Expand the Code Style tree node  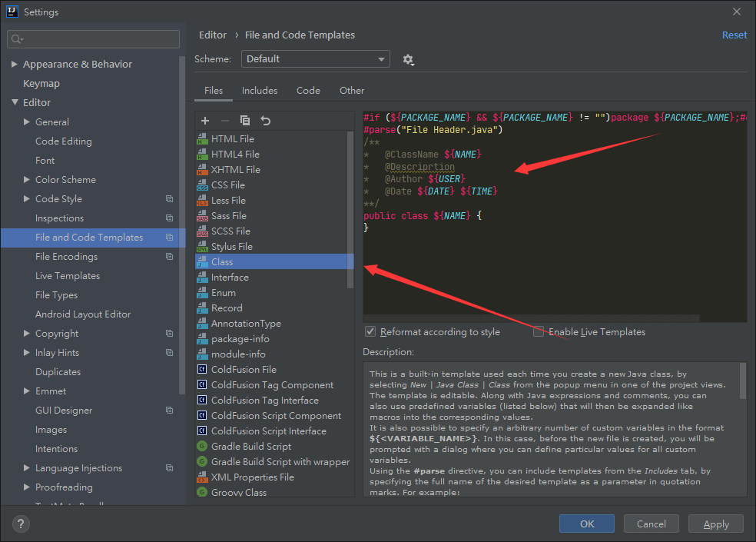tap(27, 199)
